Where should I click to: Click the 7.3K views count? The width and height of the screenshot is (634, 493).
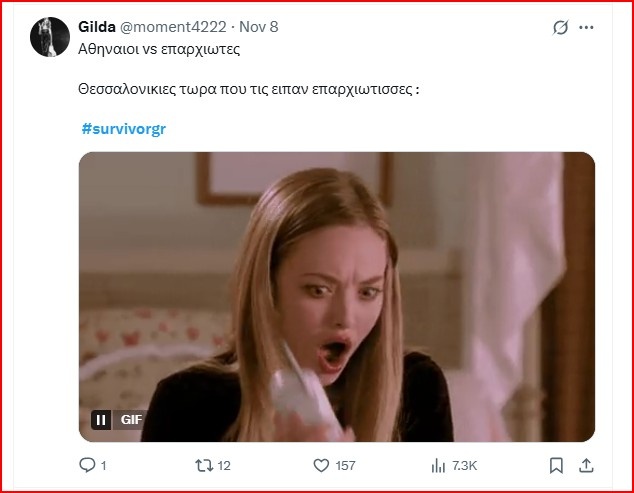tap(465, 466)
